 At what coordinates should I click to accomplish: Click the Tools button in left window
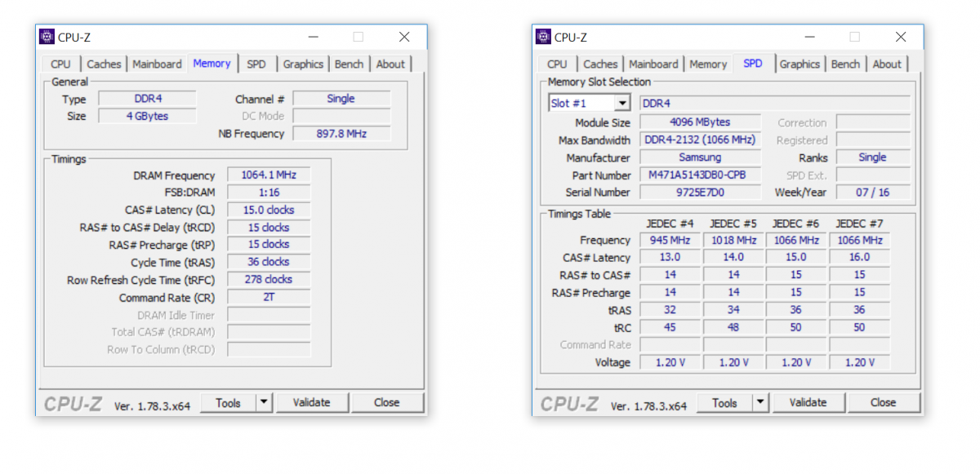tap(229, 402)
